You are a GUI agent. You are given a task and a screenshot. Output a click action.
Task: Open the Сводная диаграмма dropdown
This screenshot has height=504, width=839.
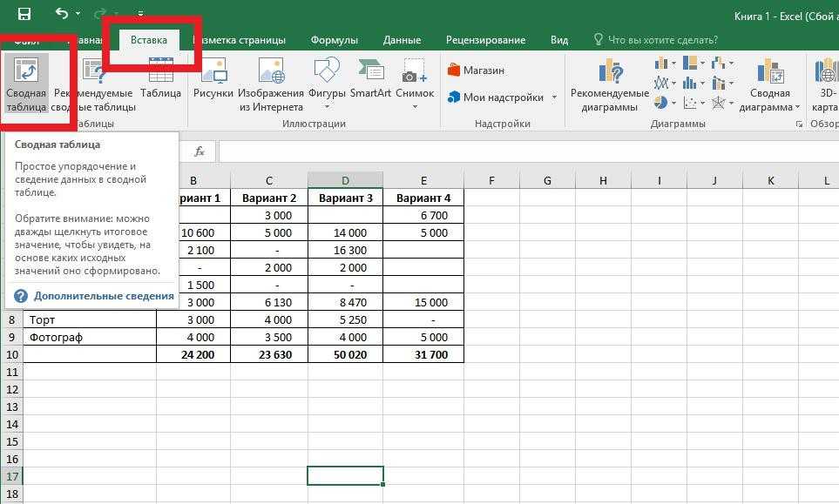click(770, 84)
